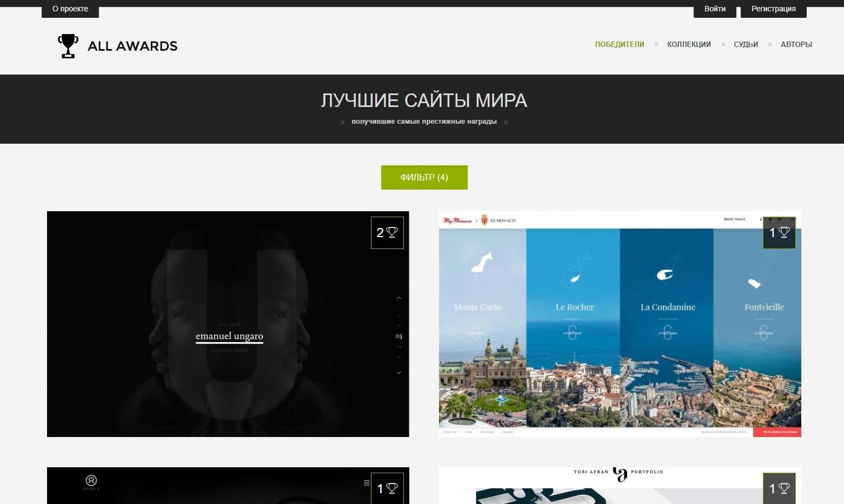The width and height of the screenshot is (844, 504).
Task: Click the Регистрация button
Action: coord(773,8)
